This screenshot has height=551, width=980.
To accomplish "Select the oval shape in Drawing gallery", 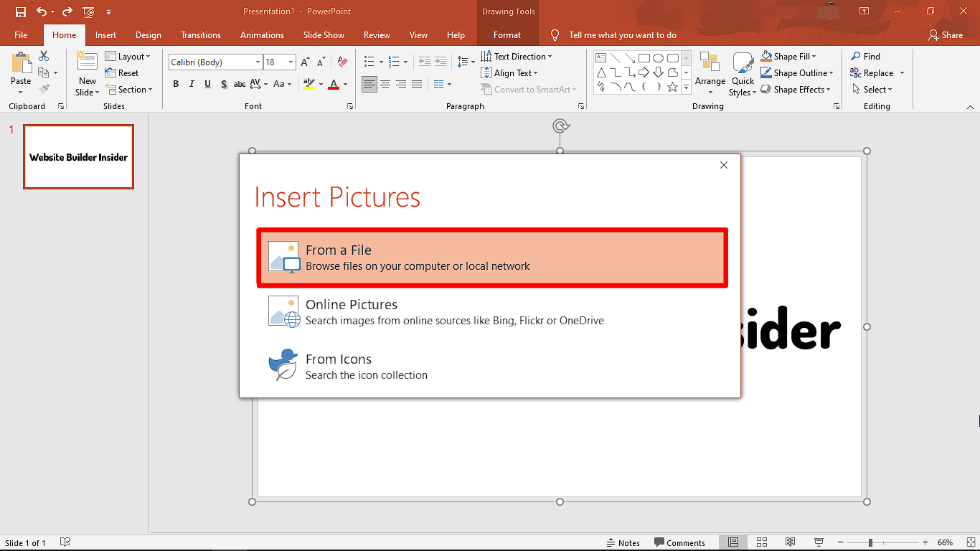I will (658, 57).
